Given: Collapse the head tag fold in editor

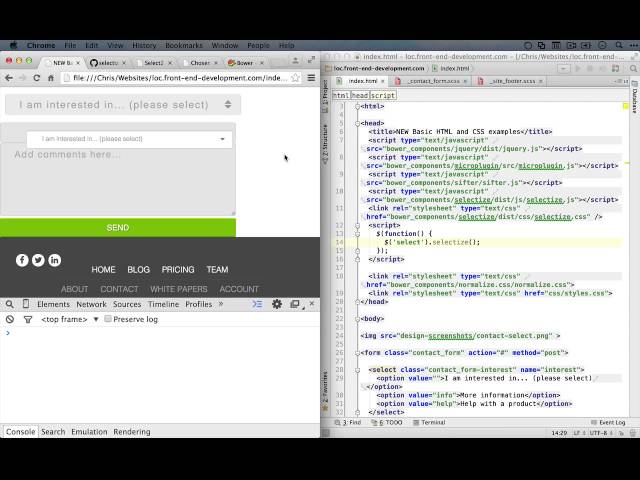Looking at the screenshot, I should tap(358, 123).
